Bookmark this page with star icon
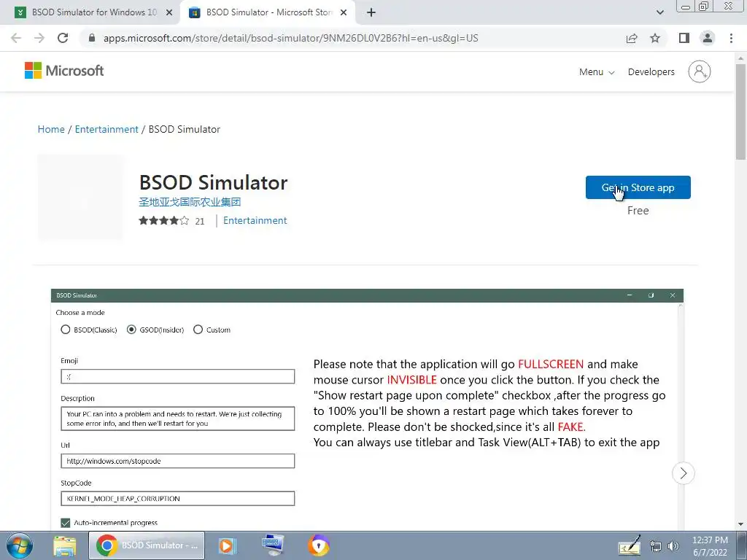 (655, 38)
